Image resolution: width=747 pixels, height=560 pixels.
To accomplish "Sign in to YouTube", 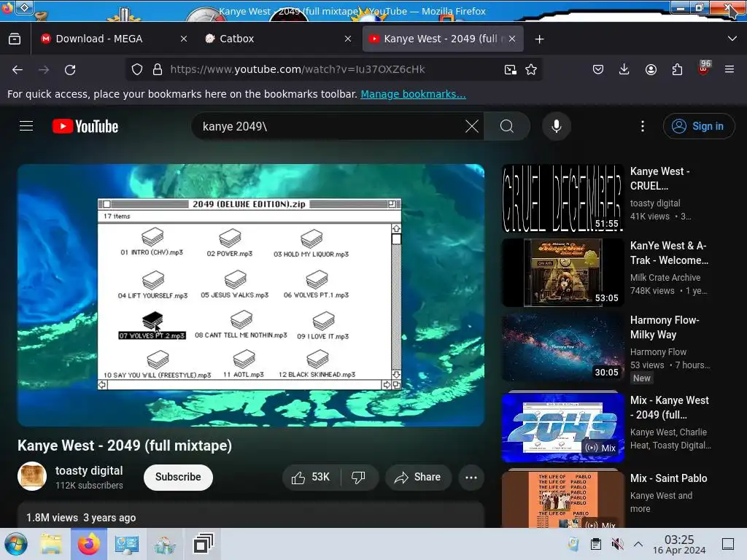I will tap(698, 126).
